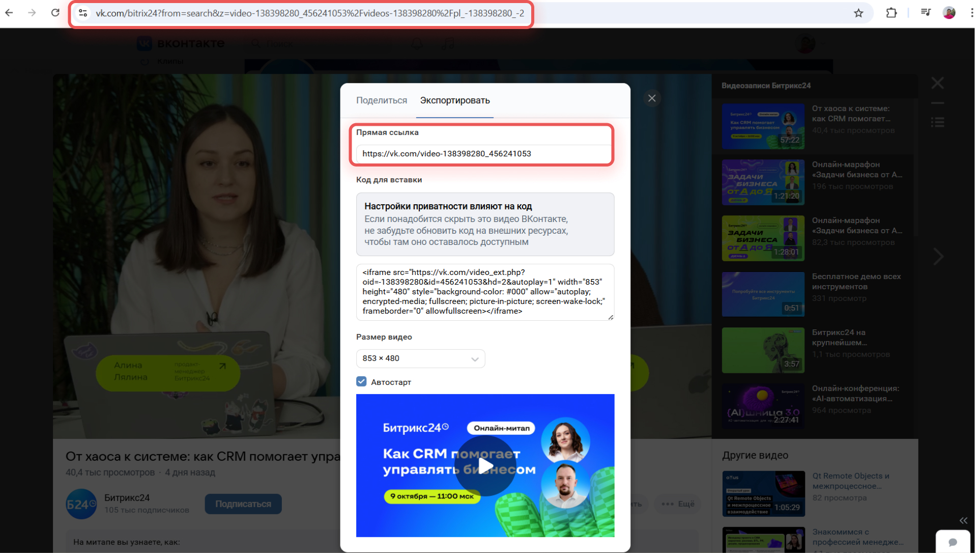Click the browser back arrow
Screen dimensions: 980x553
pos(9,13)
